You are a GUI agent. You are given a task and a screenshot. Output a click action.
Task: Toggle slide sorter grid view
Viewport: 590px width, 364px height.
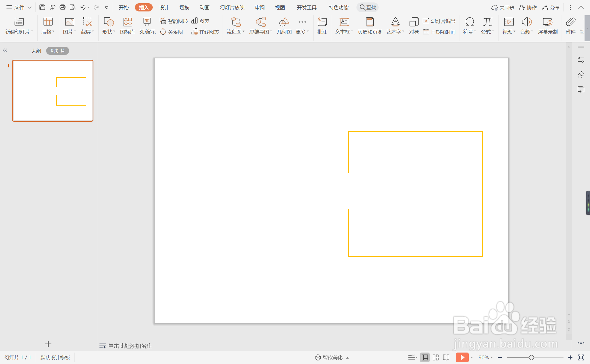436,357
